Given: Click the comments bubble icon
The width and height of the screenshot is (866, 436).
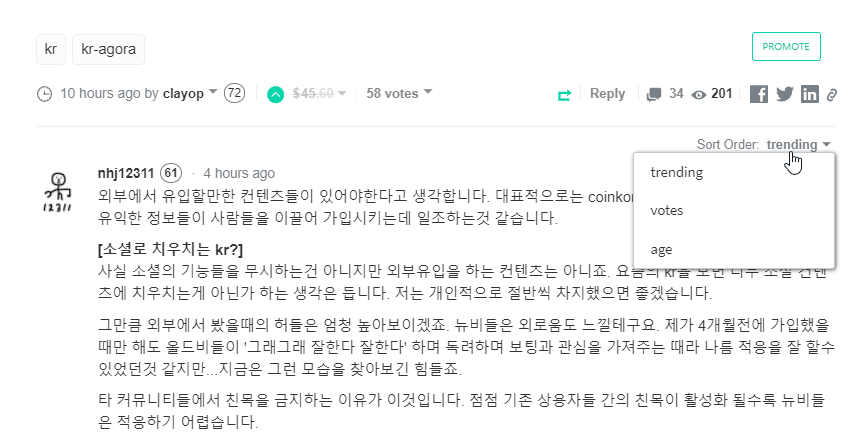Looking at the screenshot, I should 654,94.
